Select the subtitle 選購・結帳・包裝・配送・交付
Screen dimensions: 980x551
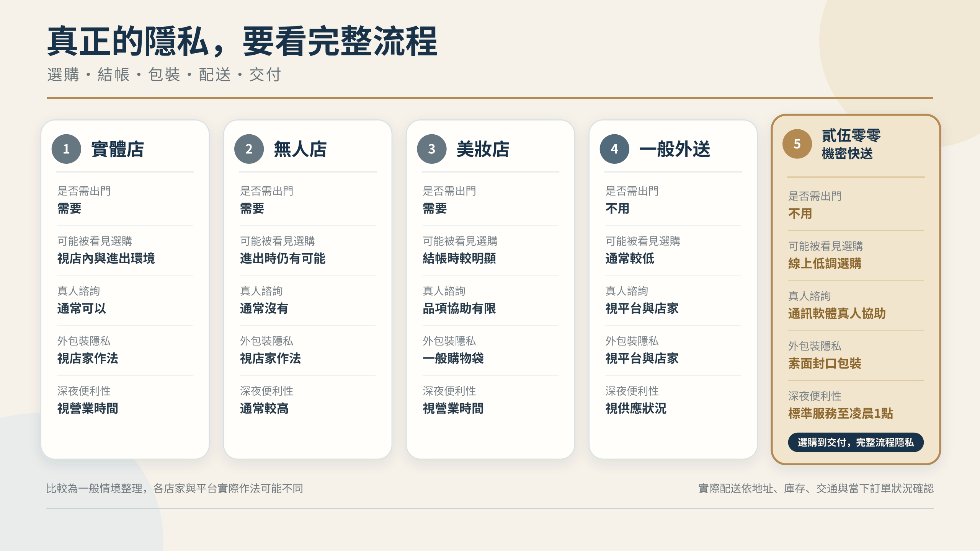click(x=164, y=75)
